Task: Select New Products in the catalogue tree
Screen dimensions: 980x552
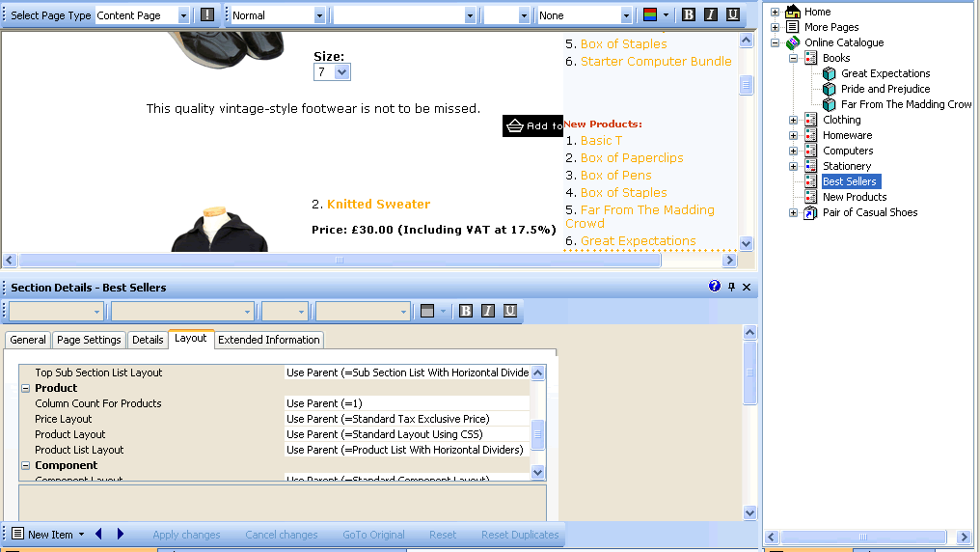Action: 854,197
